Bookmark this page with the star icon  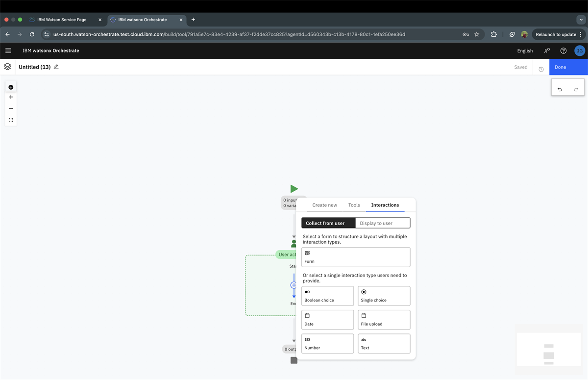coord(477,34)
